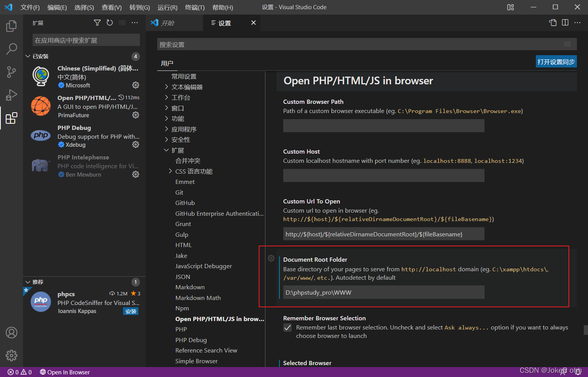The height and width of the screenshot is (377, 588).
Task: Select the 用户 settings tab
Action: 167,63
